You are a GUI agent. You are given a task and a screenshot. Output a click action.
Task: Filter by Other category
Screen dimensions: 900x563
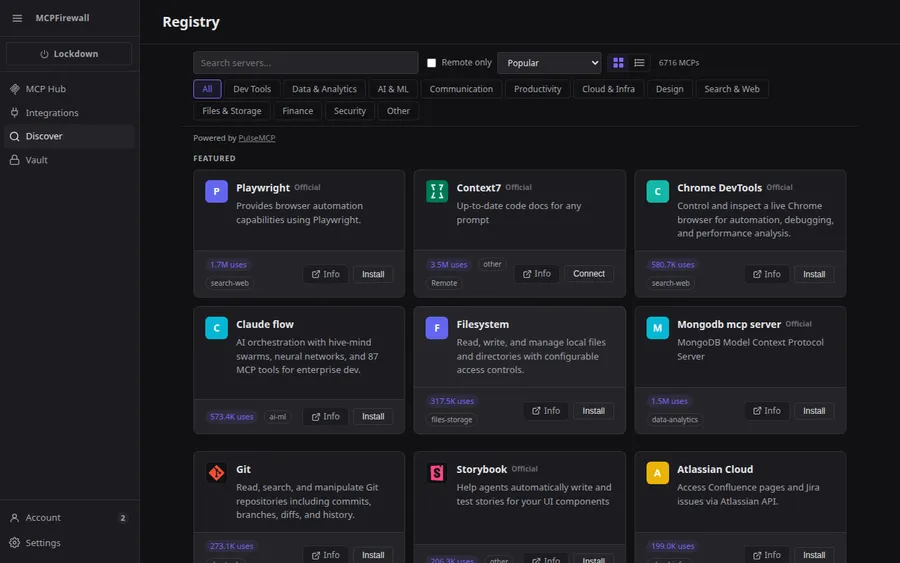click(398, 111)
